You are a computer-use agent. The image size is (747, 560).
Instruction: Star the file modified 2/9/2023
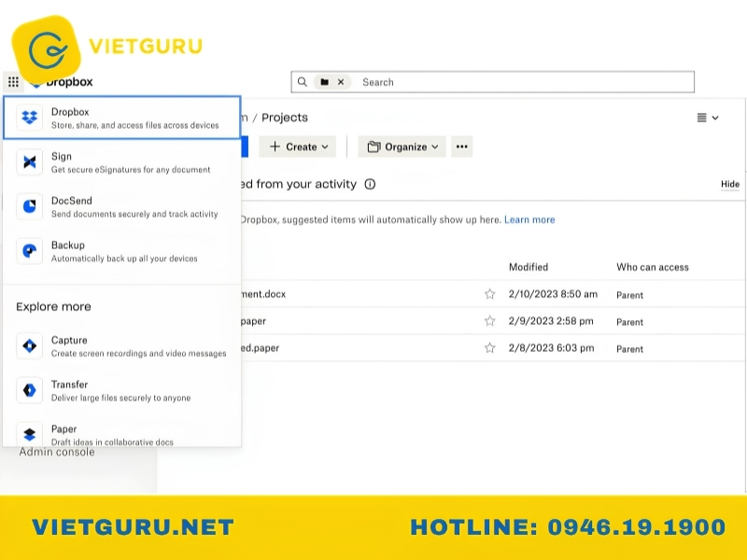pos(489,321)
